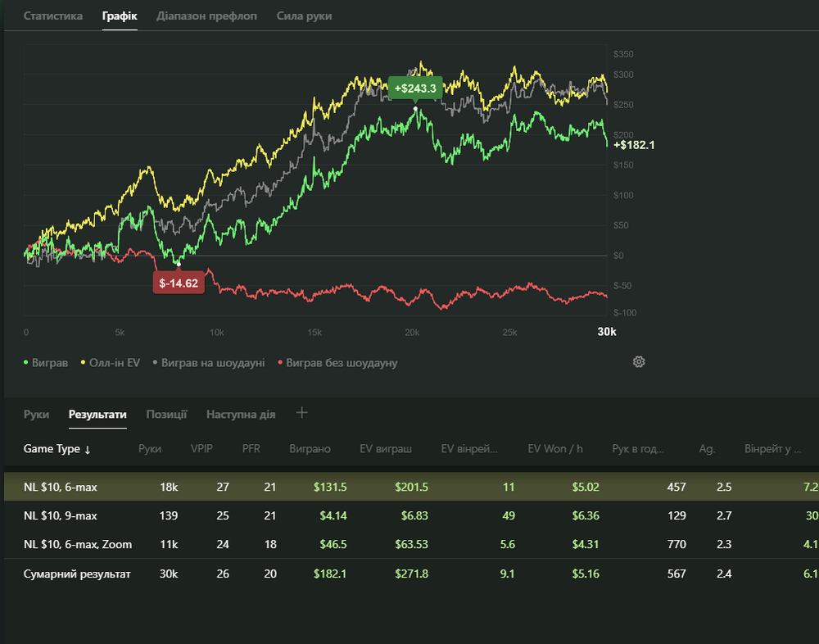The image size is (819, 644).
Task: Toggle the red Виграв без шоудауну series
Action: click(x=338, y=362)
